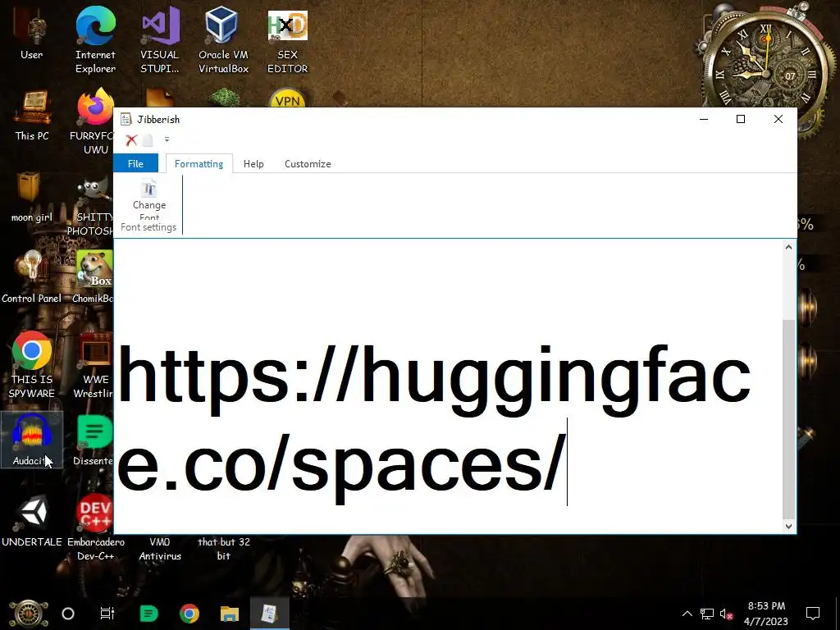Select the Embarcadero Dev-C++ desktop icon

pos(95,528)
